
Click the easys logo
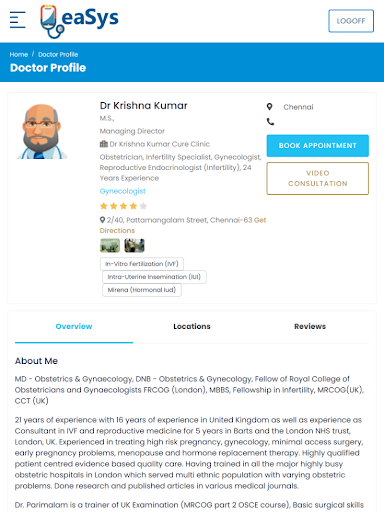click(x=79, y=21)
